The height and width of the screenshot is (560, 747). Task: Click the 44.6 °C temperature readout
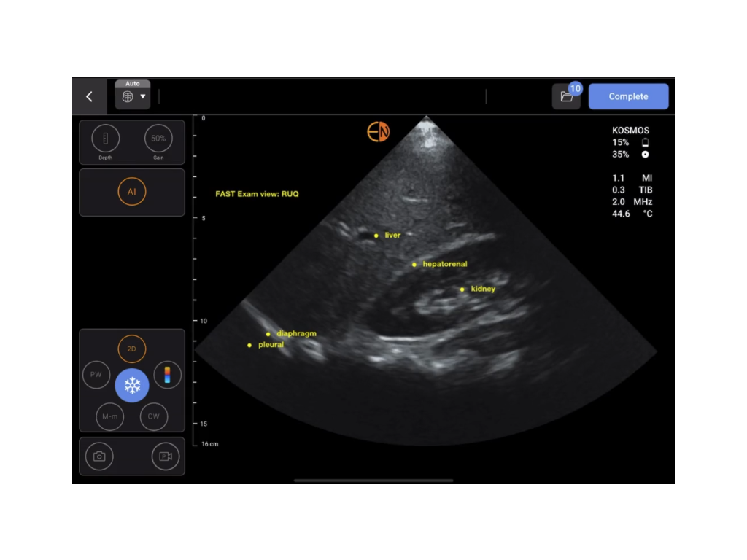632,214
